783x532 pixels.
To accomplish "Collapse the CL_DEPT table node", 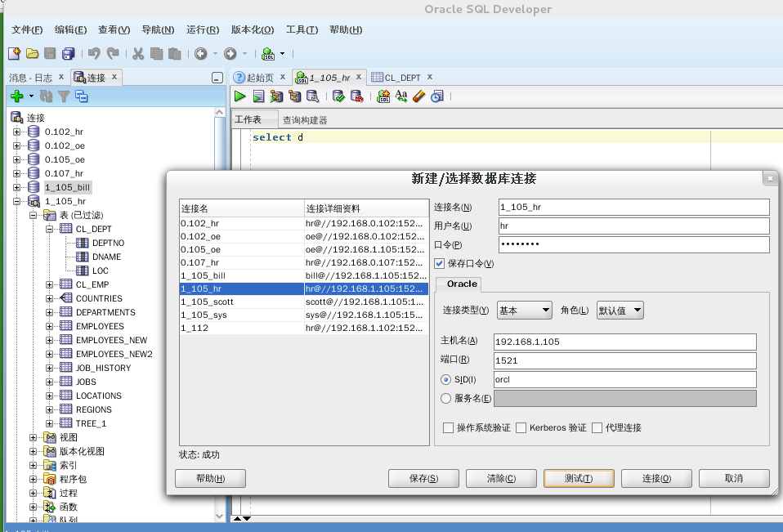I will (x=49, y=229).
